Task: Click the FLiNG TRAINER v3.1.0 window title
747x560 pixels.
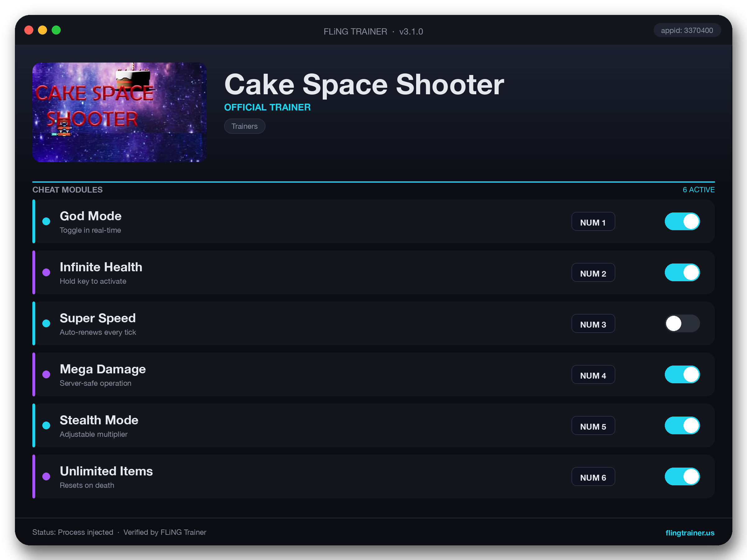Action: click(373, 31)
